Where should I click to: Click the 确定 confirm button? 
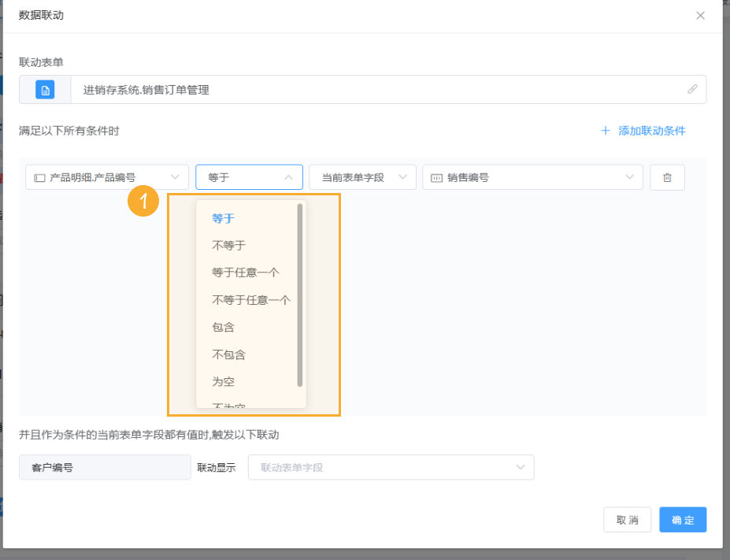tap(682, 519)
